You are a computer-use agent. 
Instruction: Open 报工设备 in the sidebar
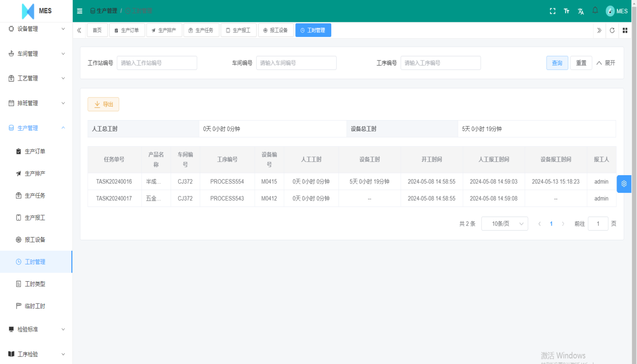(36, 240)
